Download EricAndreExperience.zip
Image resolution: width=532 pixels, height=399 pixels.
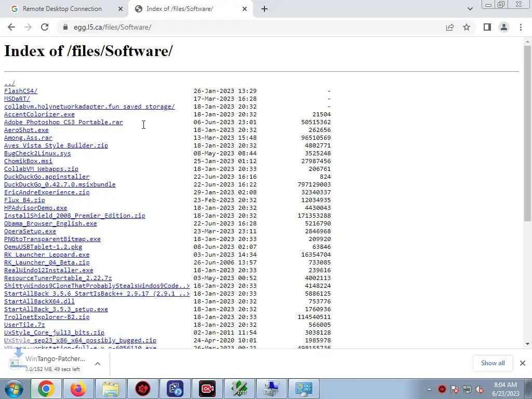point(47,192)
